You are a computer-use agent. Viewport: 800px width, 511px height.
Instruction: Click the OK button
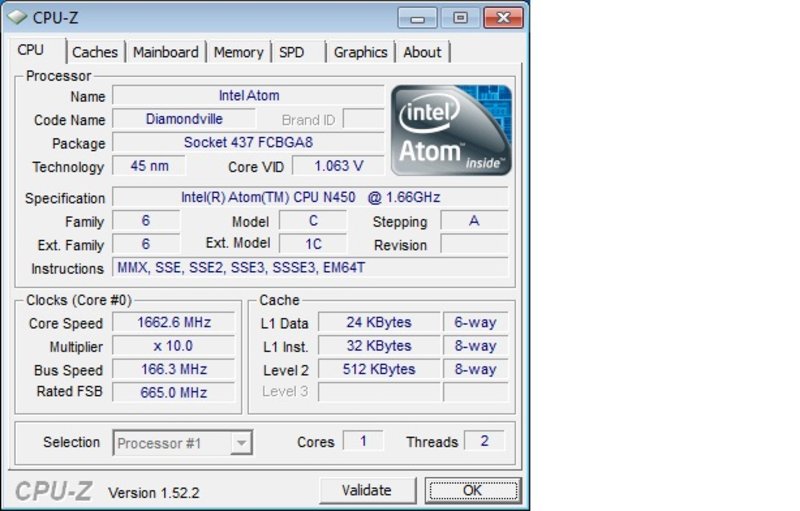pyautogui.click(x=473, y=491)
